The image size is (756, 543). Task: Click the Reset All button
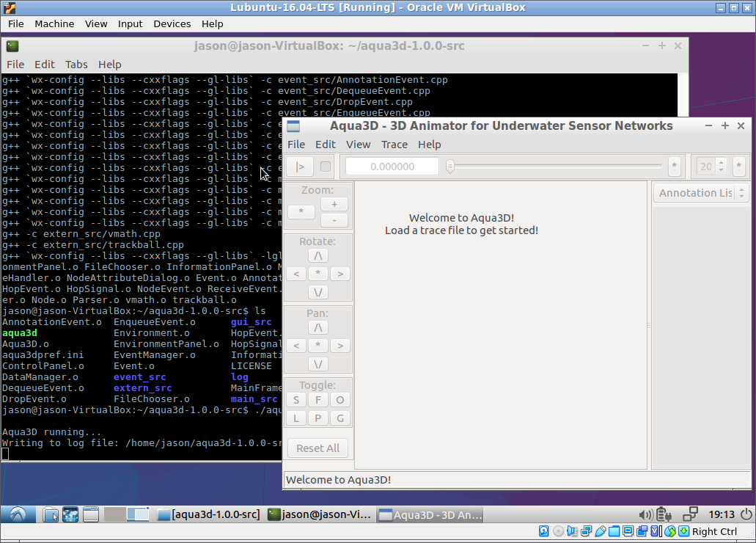click(318, 448)
